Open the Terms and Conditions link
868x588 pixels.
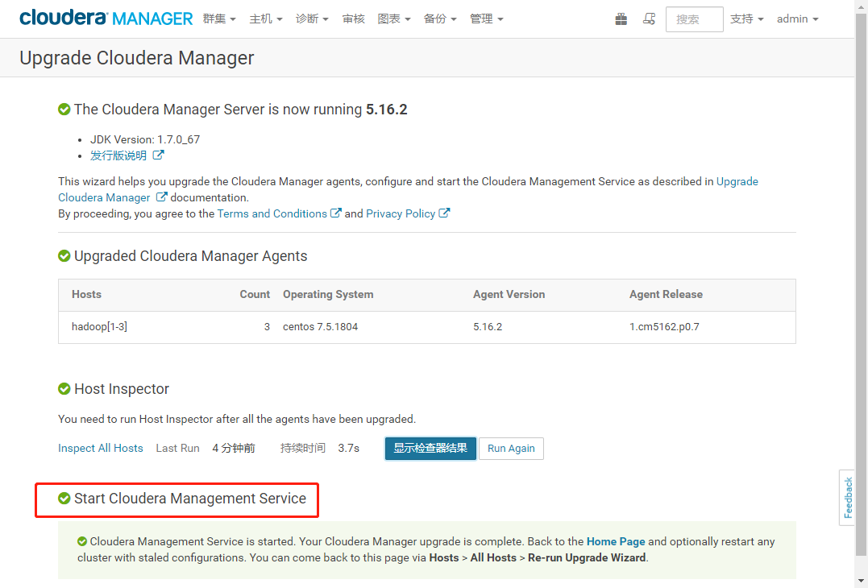point(272,213)
